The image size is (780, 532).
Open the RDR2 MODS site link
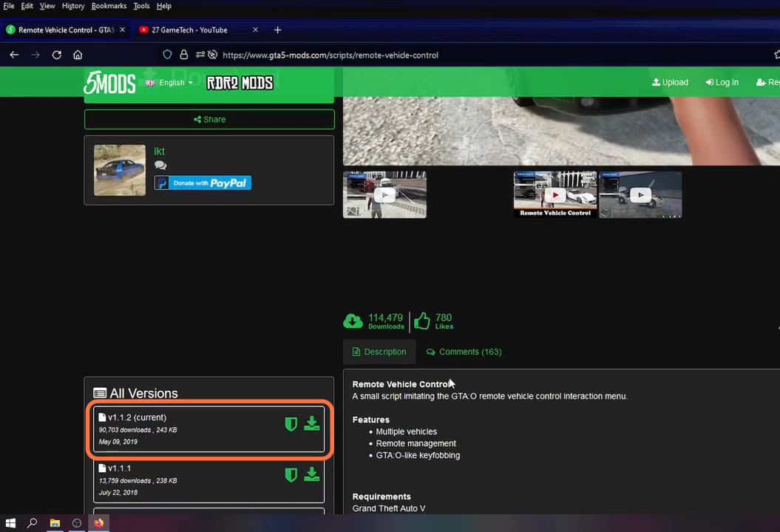(x=240, y=83)
